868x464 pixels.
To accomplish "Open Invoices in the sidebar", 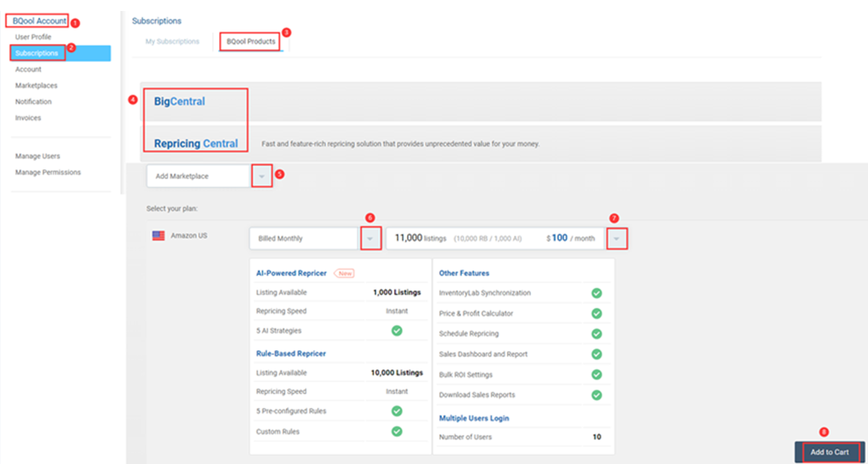I will point(28,118).
